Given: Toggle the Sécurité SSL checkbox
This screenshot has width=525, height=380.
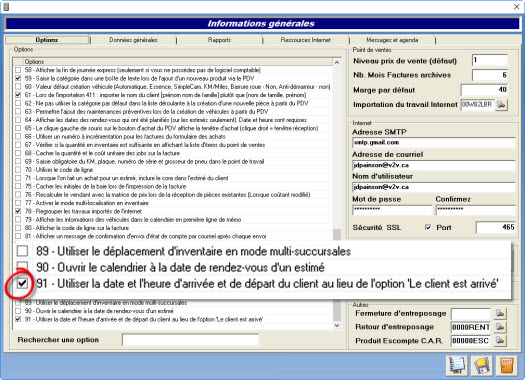Looking at the screenshot, I should point(428,227).
